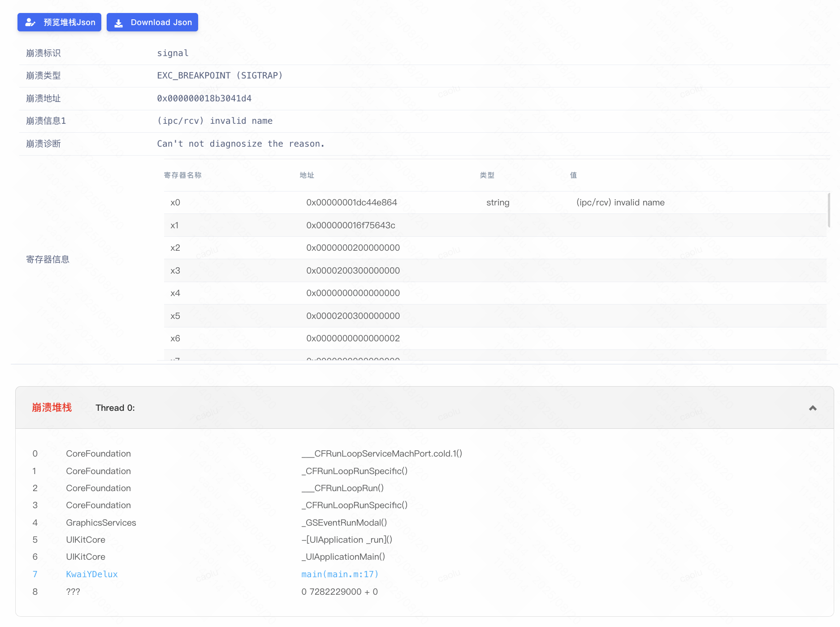Click the 崩溃诊断 row label
The height and width of the screenshot is (627, 840).
pyautogui.click(x=43, y=144)
